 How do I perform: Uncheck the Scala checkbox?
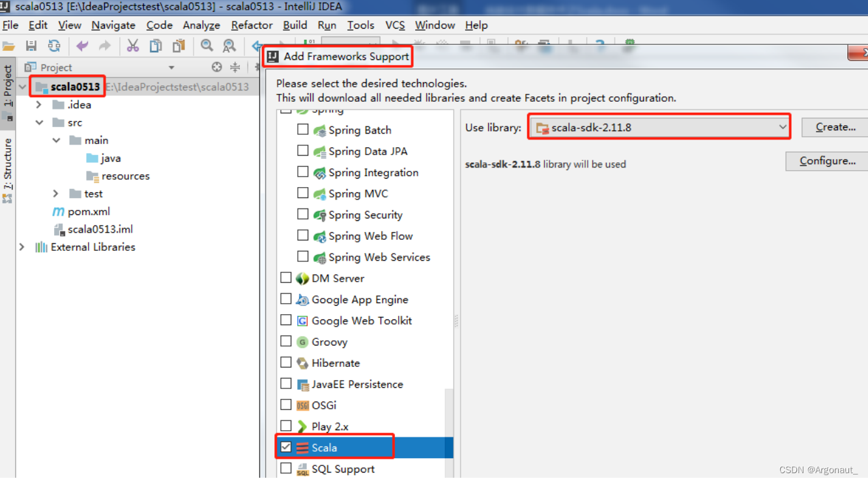[x=286, y=447]
